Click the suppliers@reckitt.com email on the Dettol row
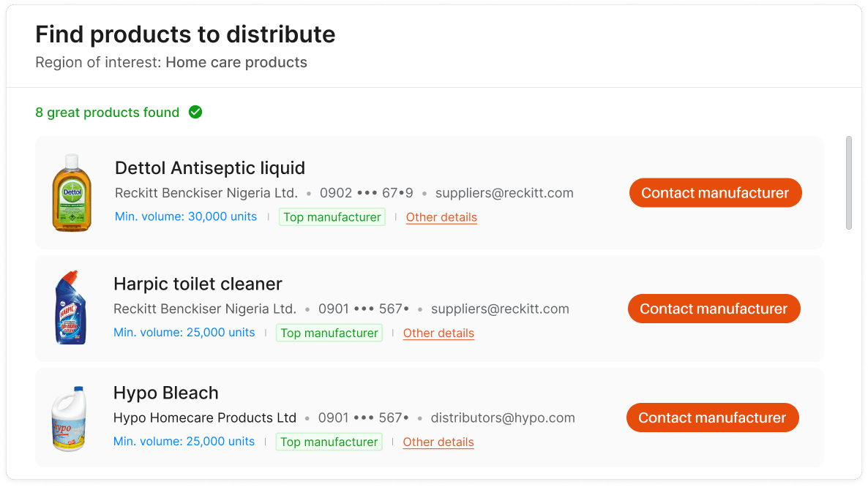The image size is (868, 487). pyautogui.click(x=504, y=193)
